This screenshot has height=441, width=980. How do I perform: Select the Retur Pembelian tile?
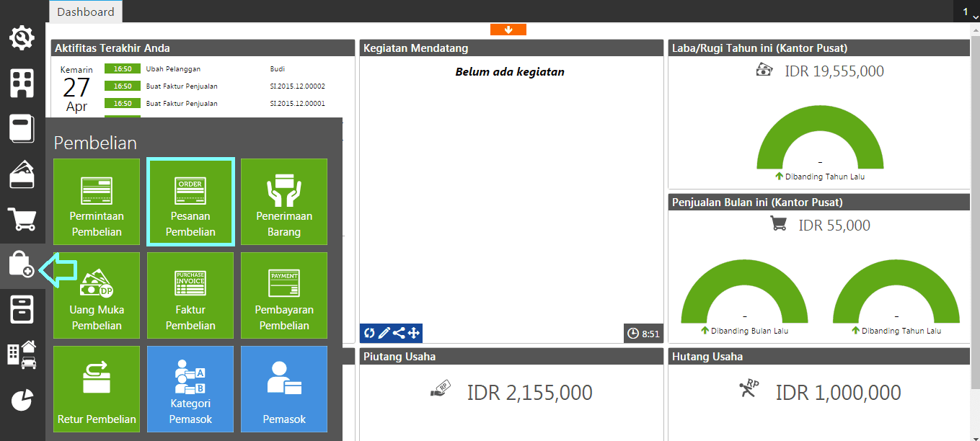tap(96, 389)
